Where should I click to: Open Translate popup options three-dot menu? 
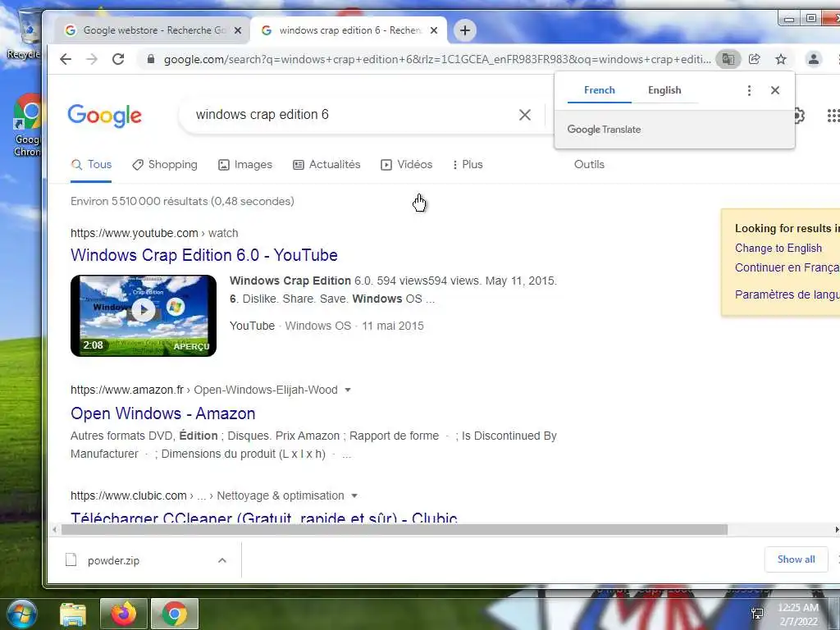click(749, 90)
